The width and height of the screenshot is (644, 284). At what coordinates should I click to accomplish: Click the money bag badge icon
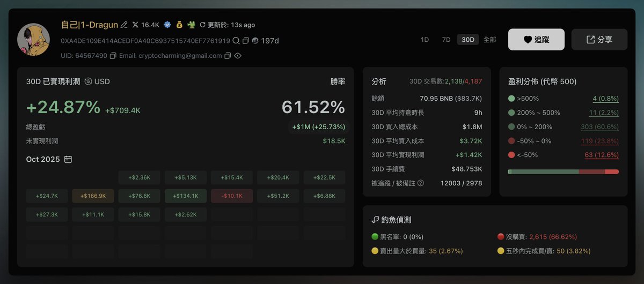(x=179, y=25)
